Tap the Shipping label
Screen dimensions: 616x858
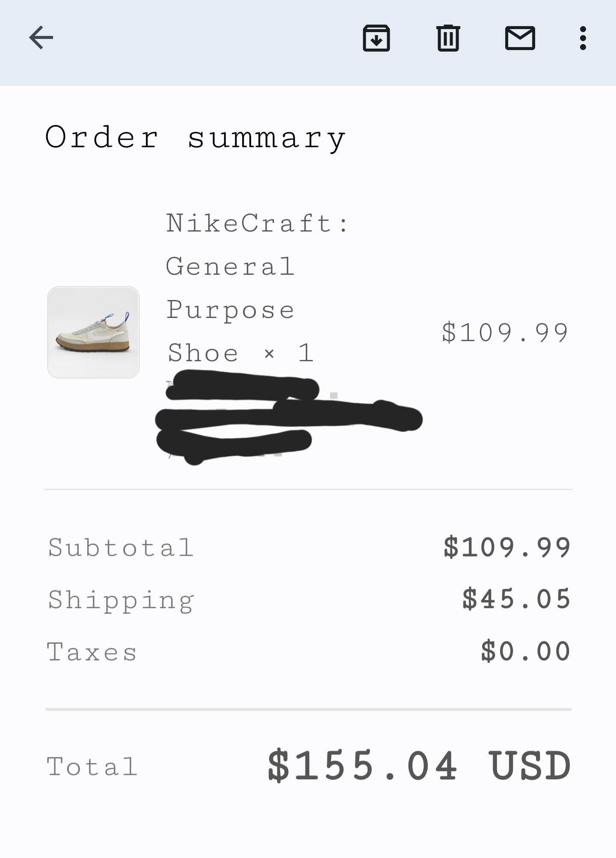coord(121,600)
